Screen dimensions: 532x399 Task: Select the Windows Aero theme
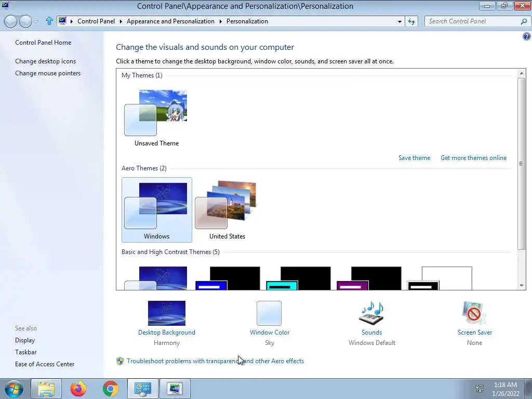pos(157,210)
